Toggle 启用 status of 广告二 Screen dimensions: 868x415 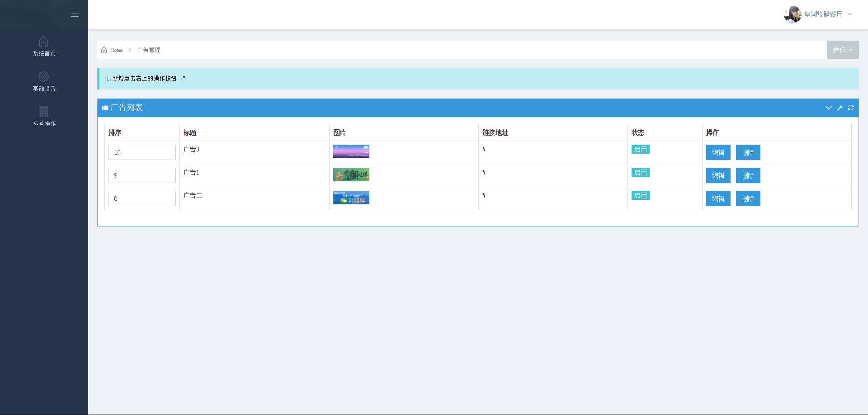641,195
